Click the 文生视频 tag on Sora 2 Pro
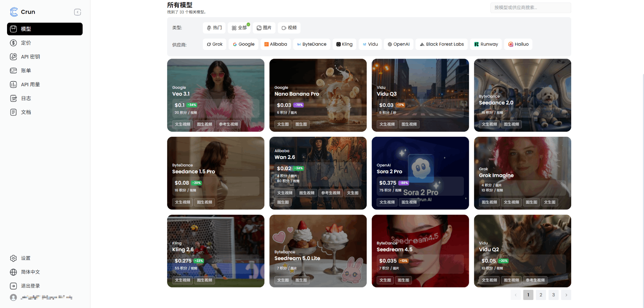The image size is (644, 308). pos(387,202)
